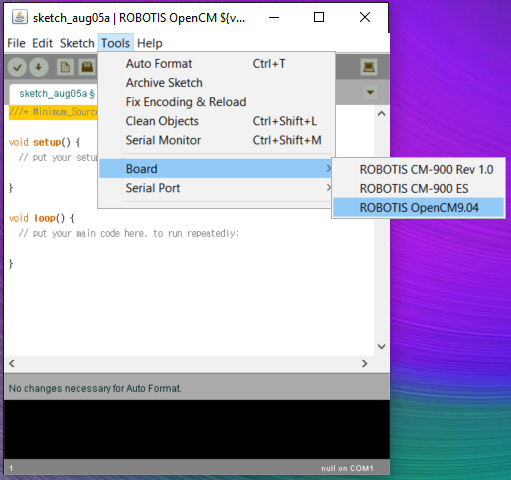Viewport: 511px width, 480px height.
Task: Click the horizontal scrollbar right arrow
Action: [x=364, y=363]
